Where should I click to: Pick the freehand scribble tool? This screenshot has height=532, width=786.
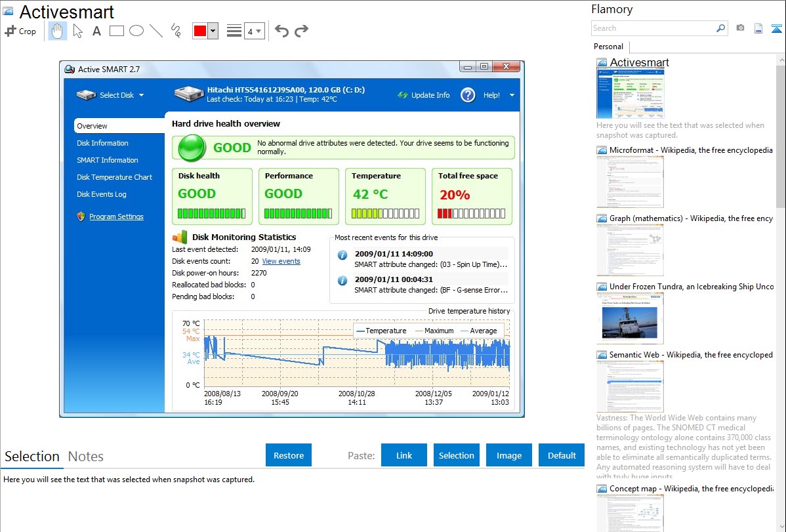coord(175,31)
